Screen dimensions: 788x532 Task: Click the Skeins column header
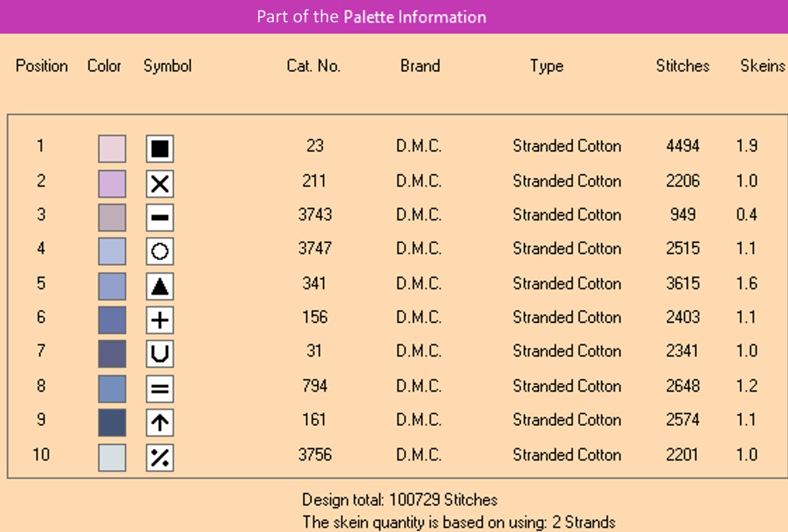[x=762, y=66]
